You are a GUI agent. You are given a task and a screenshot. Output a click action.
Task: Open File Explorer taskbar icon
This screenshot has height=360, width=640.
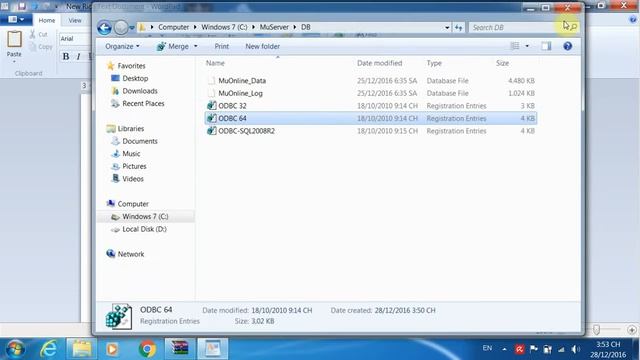click(82, 349)
